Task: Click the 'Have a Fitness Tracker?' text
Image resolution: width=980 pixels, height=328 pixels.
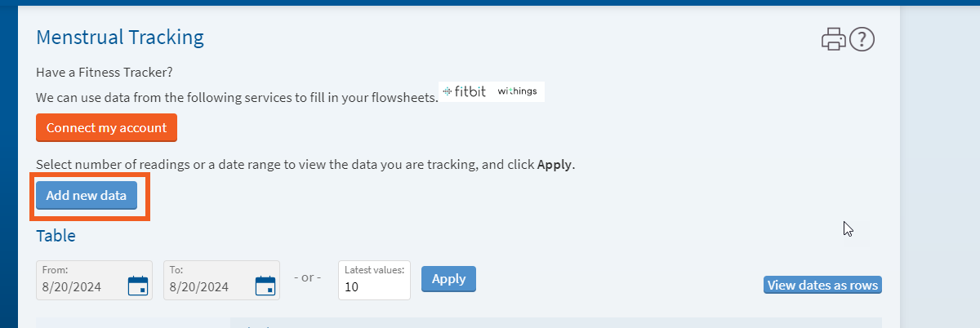Action: 105,72
